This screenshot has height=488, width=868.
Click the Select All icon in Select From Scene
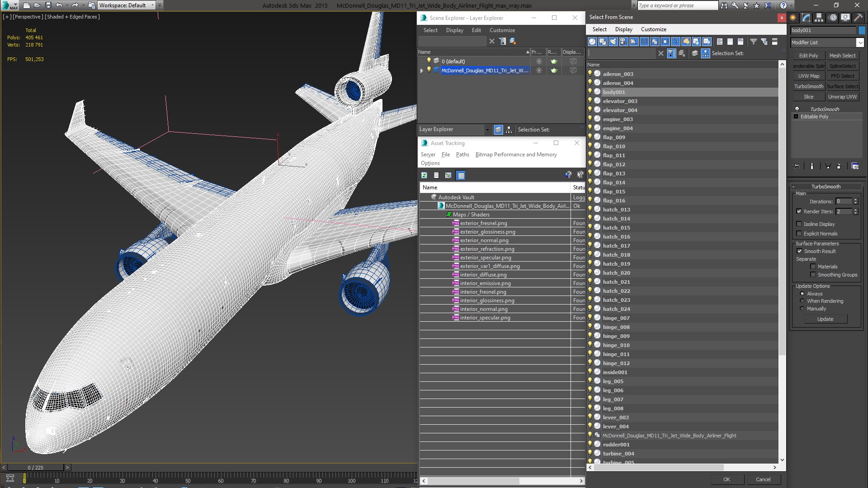pos(720,42)
